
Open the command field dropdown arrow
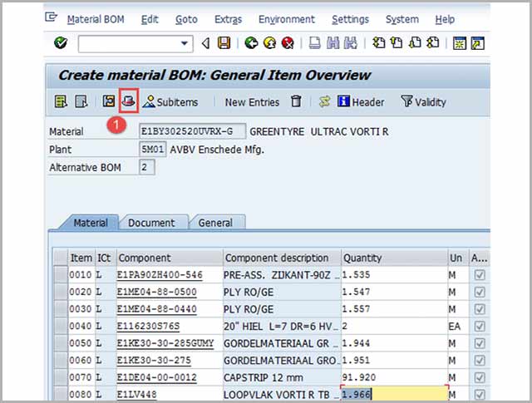coord(185,43)
